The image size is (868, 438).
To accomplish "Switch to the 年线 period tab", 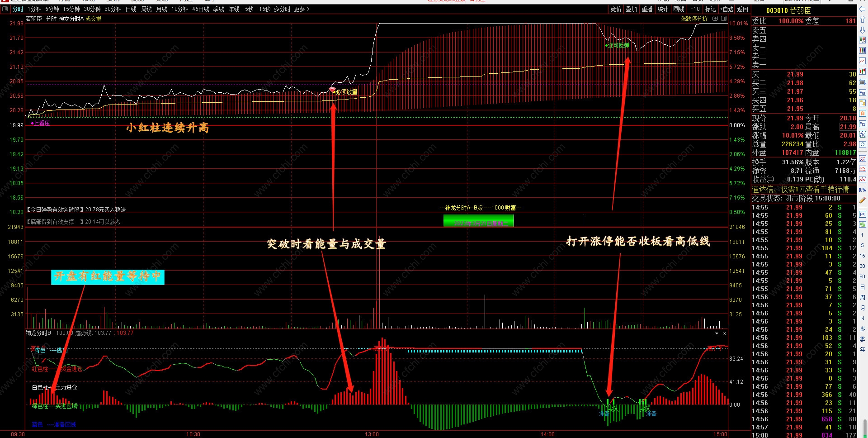I will [234, 9].
